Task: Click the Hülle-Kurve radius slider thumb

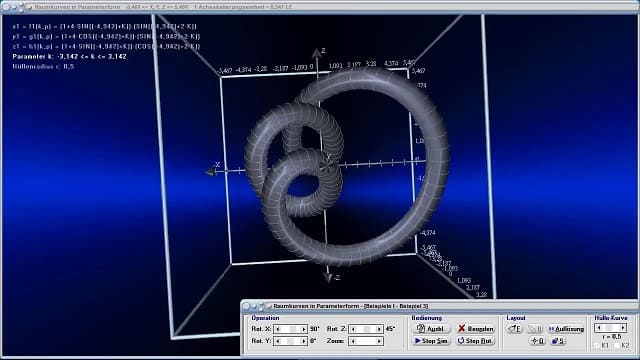Action: click(x=609, y=328)
